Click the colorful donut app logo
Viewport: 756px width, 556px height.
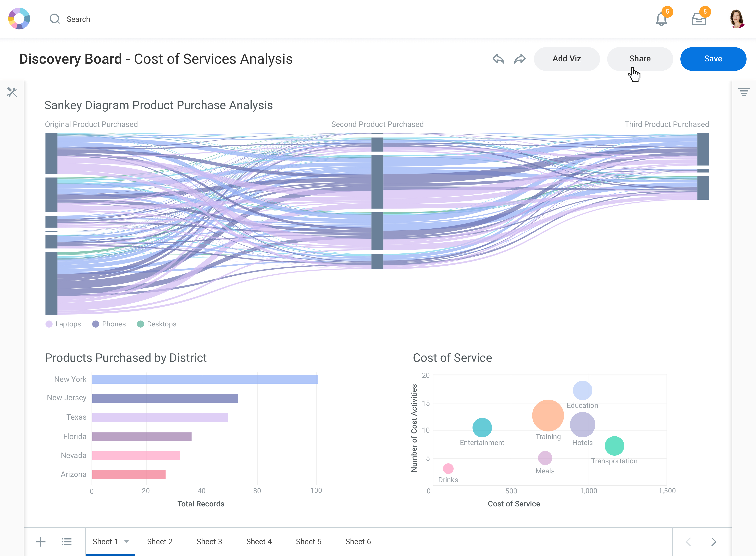tap(19, 19)
